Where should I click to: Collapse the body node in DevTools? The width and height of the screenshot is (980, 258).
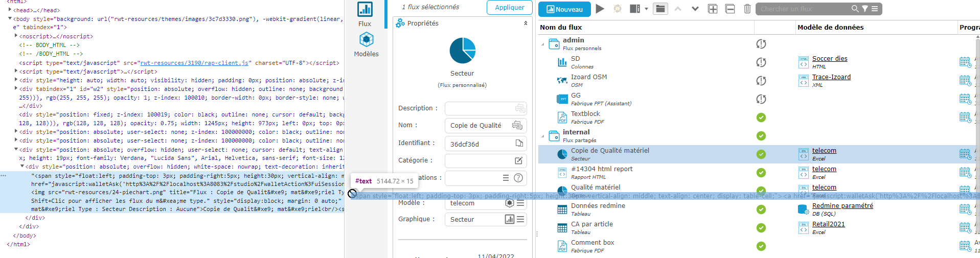coord(10,19)
